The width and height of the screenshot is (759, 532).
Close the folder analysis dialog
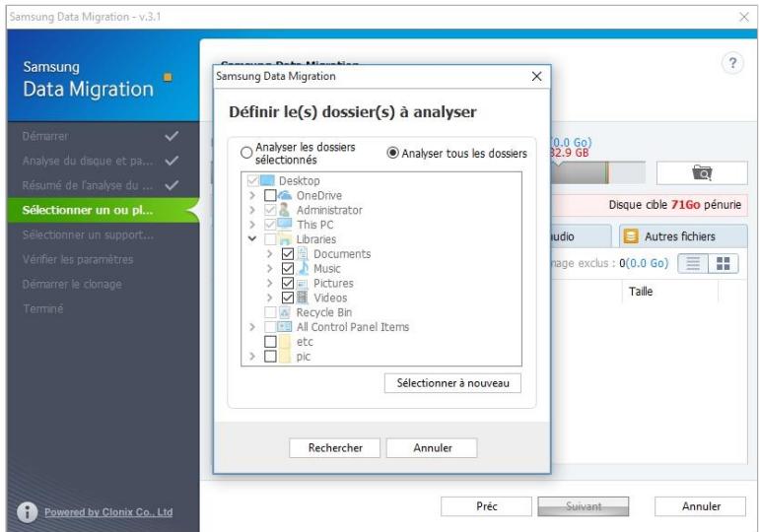tap(536, 77)
